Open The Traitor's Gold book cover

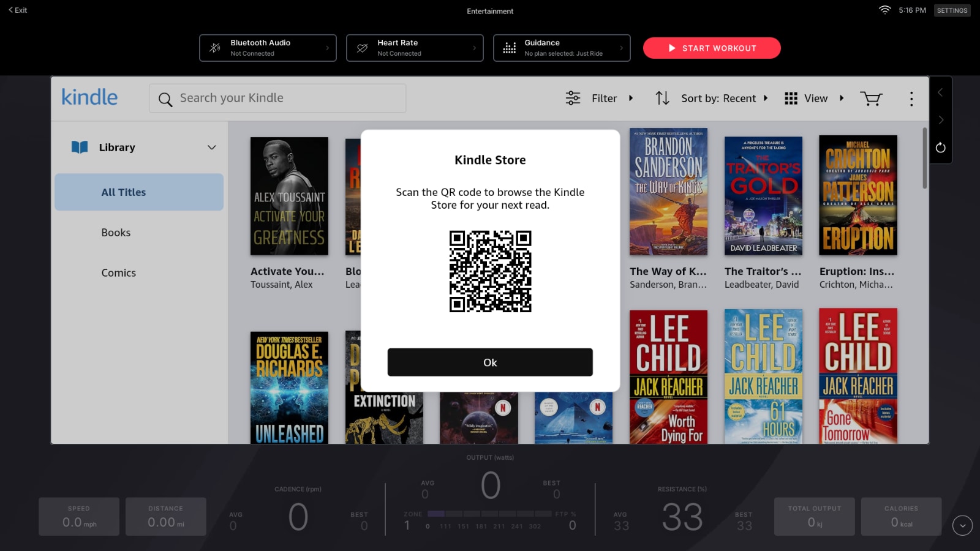click(763, 196)
